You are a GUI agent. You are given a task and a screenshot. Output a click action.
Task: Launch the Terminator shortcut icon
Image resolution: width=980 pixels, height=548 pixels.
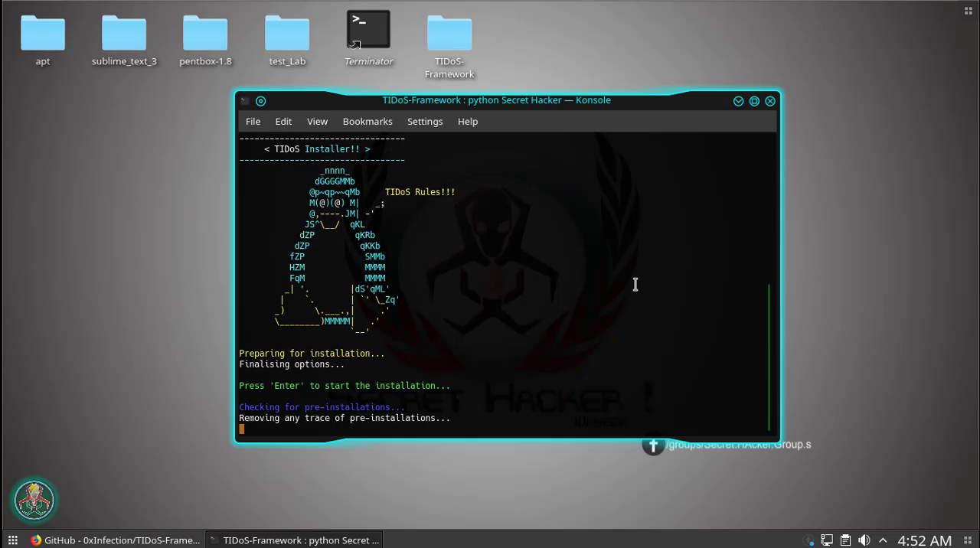[368, 30]
